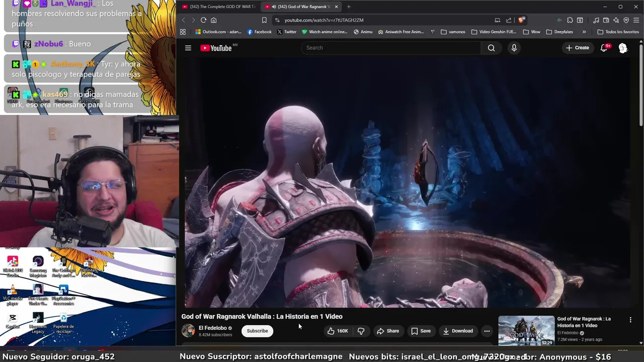Open the Wow bookmarks folder
The image size is (644, 362).
531,32
